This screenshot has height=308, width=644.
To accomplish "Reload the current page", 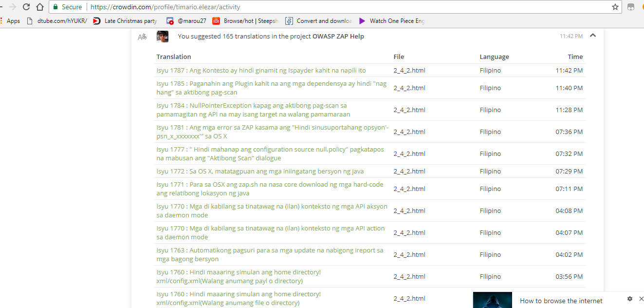I will pos(26,7).
